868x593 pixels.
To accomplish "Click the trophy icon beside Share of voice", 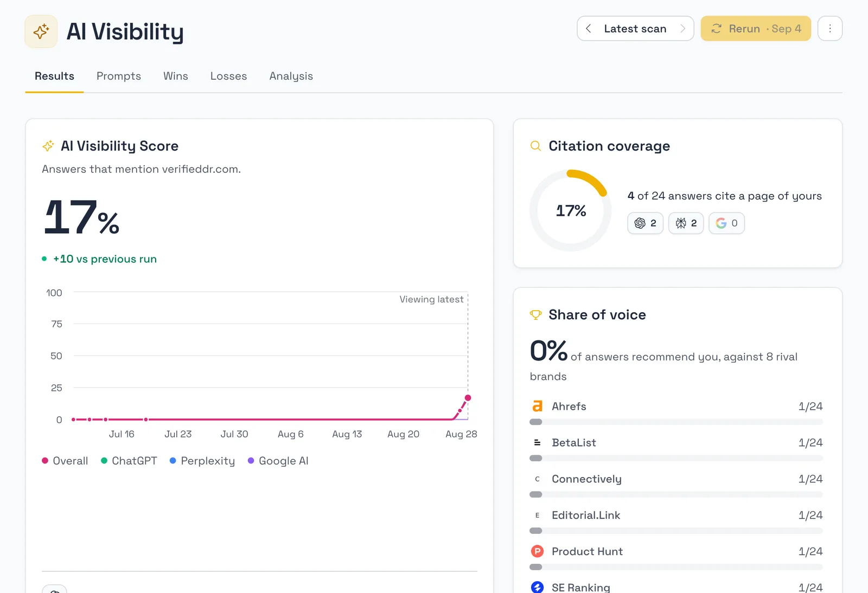I will point(535,315).
